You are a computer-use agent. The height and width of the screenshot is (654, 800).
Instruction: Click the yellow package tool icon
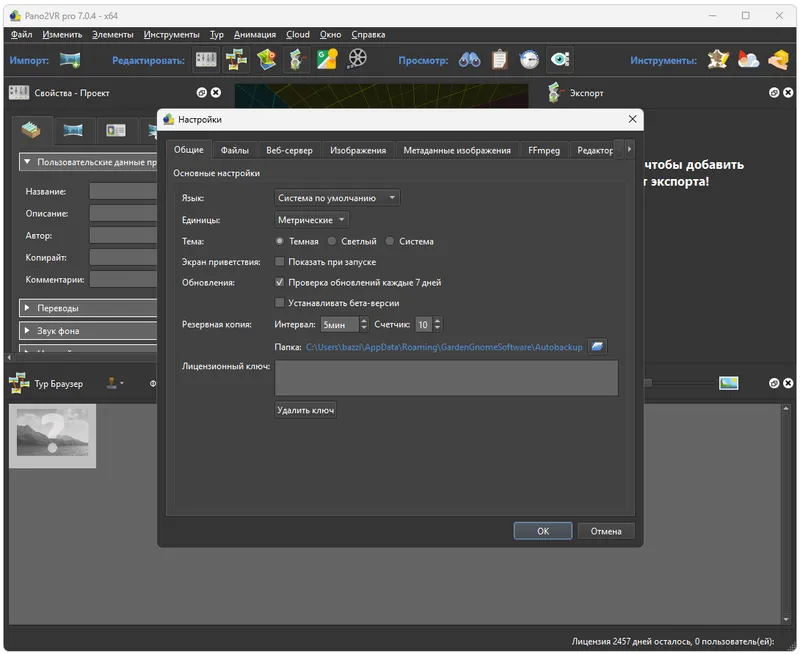779,60
